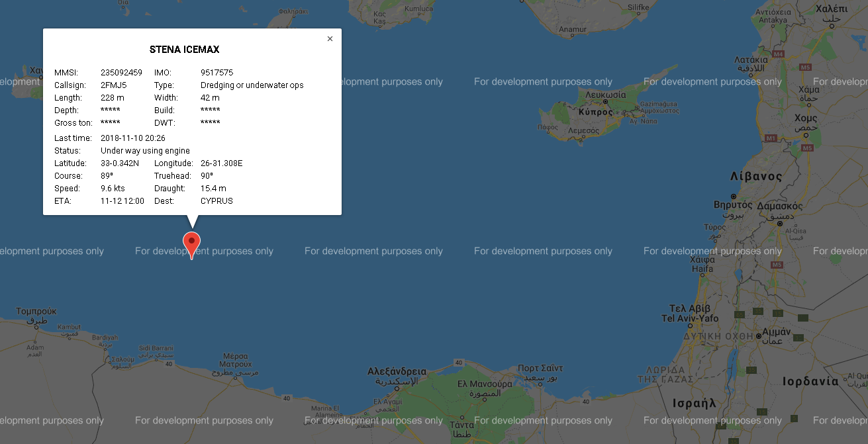Image resolution: width=868 pixels, height=444 pixels.
Task: Click width value 42 m
Action: (210, 98)
